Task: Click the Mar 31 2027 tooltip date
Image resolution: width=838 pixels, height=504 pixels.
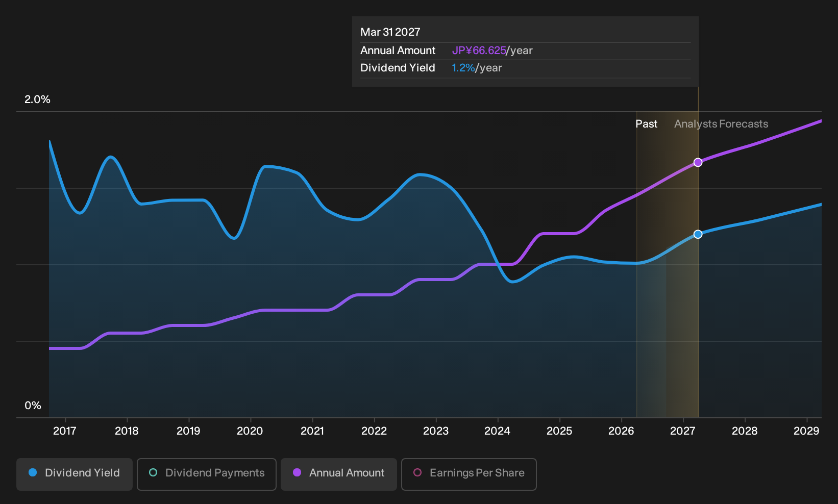Action: [390, 32]
